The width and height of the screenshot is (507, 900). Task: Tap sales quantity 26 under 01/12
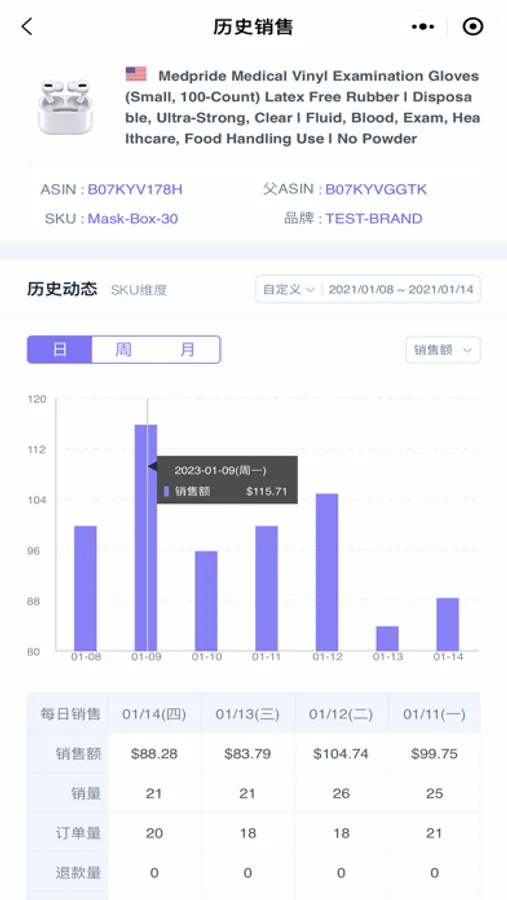(341, 793)
